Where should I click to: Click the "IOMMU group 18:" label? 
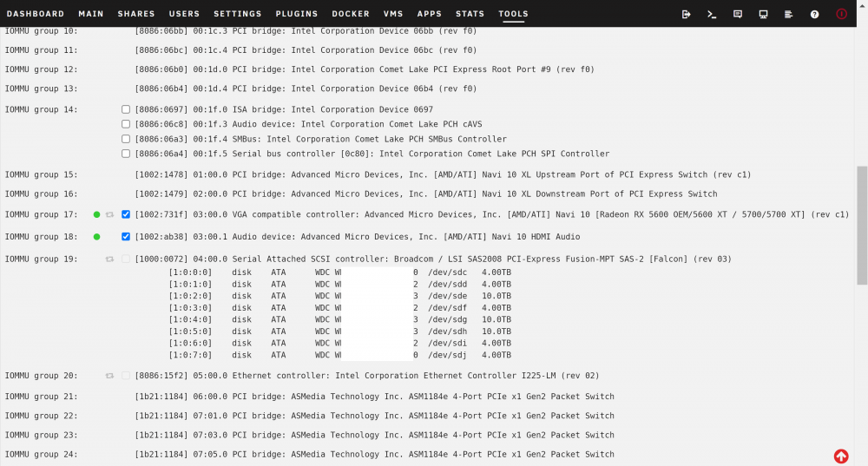tap(42, 237)
